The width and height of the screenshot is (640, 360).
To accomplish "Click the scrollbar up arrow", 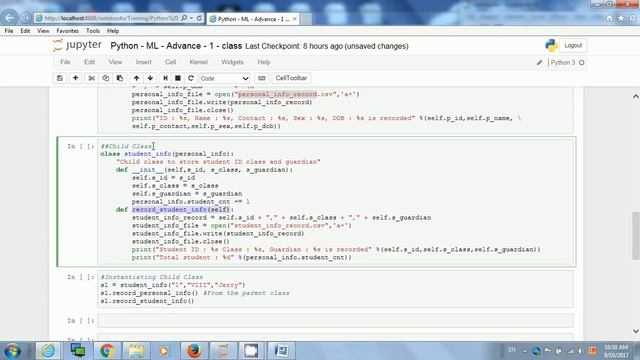I will (x=636, y=96).
